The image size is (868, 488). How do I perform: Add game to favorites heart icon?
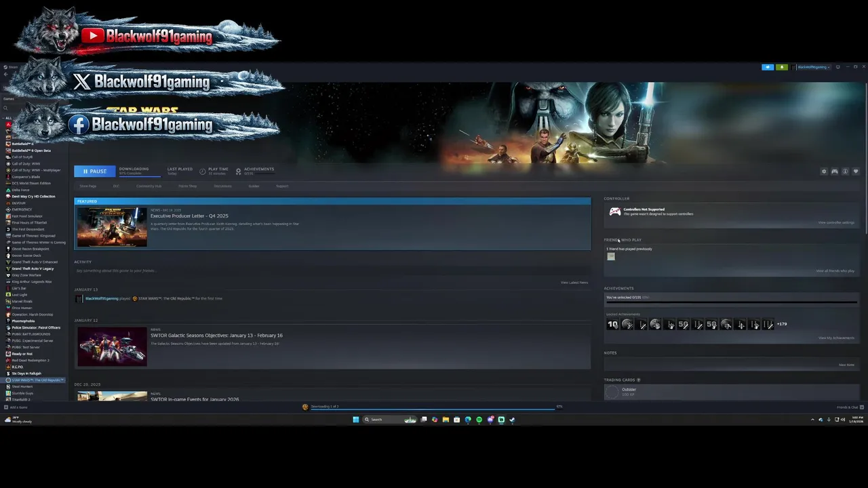coord(856,171)
